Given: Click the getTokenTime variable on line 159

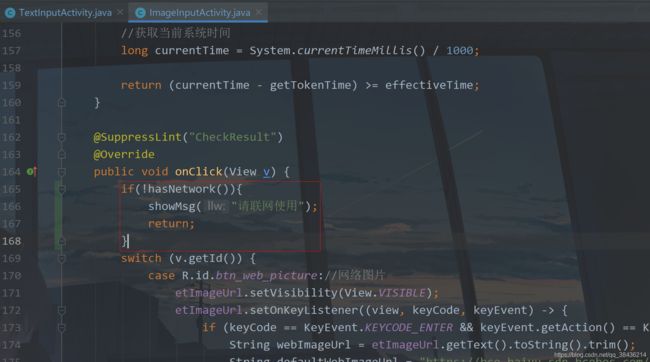Looking at the screenshot, I should tap(310, 85).
